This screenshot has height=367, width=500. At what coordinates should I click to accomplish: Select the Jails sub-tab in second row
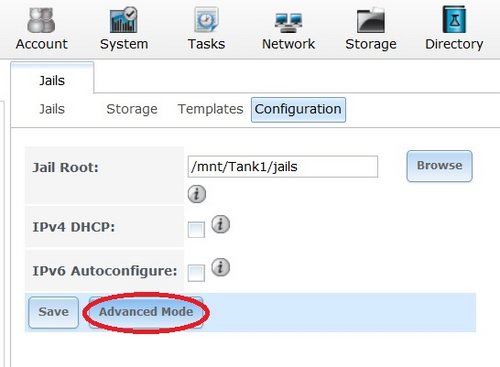(52, 109)
